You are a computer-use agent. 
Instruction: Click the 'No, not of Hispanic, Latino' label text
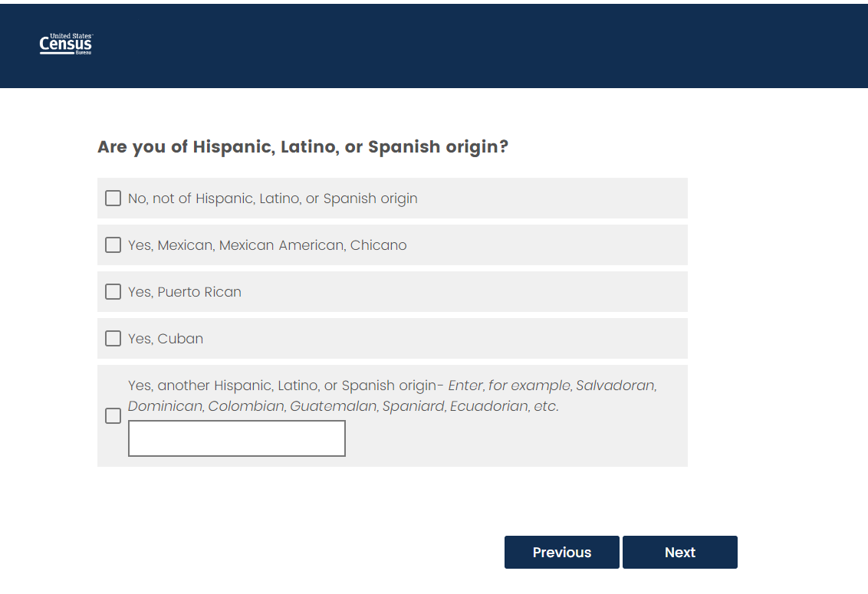(272, 199)
